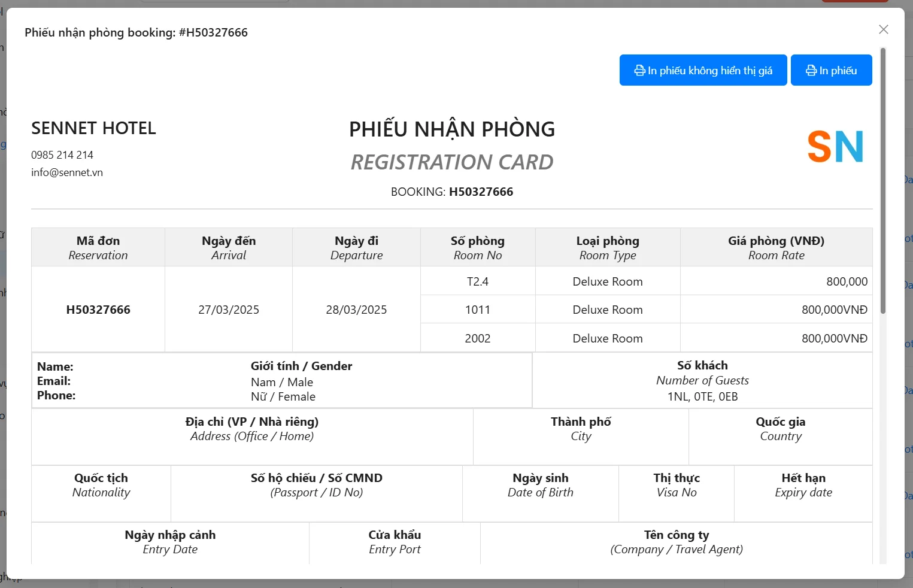This screenshot has height=588, width=913.
Task: Click the room rate 800,000 for T2.4
Action: tap(847, 281)
